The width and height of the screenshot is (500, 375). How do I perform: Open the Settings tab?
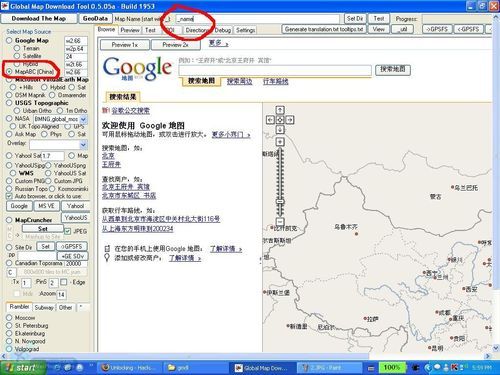(x=245, y=30)
